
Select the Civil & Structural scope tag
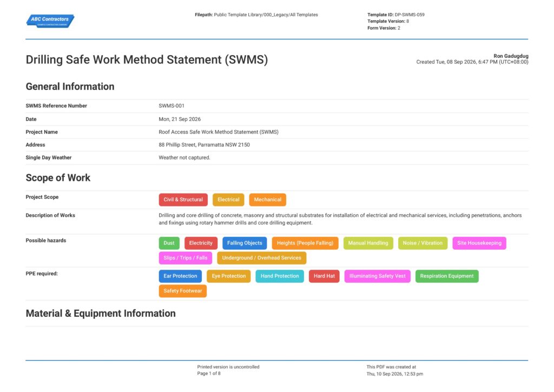click(183, 200)
